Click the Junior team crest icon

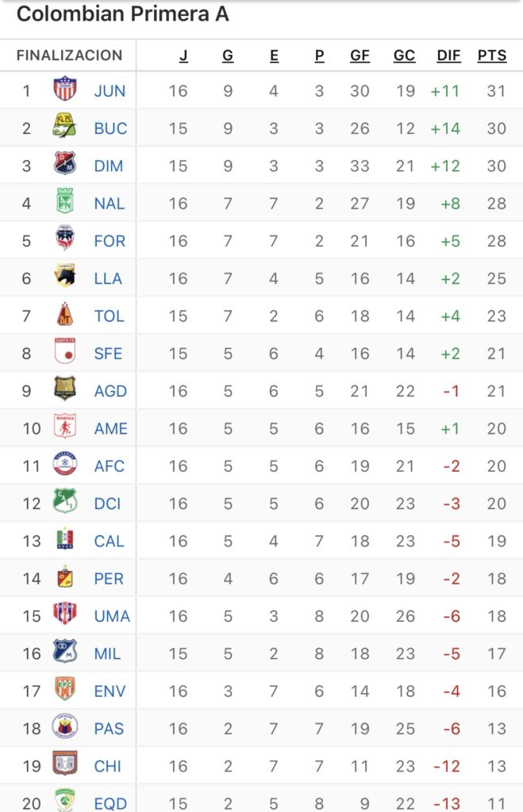click(64, 90)
